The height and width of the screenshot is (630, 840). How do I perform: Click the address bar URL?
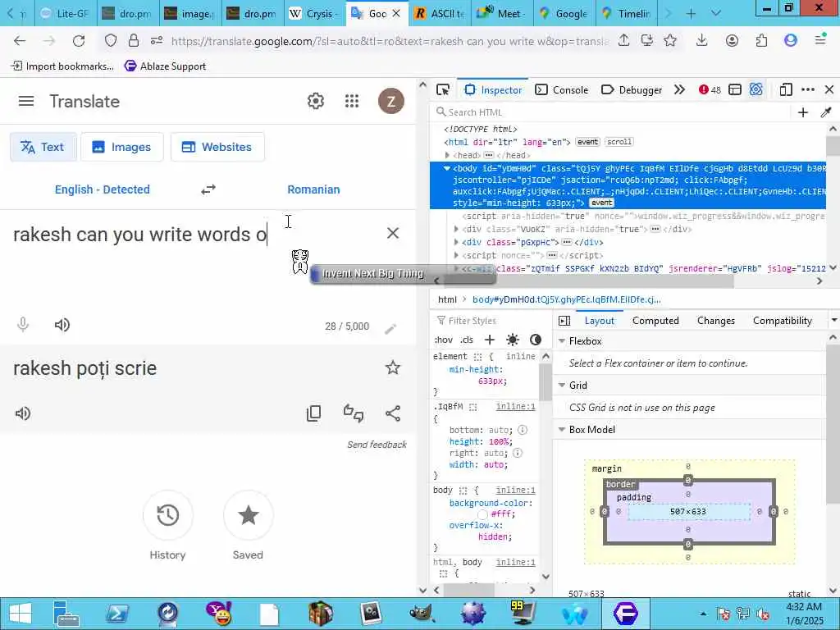390,41
